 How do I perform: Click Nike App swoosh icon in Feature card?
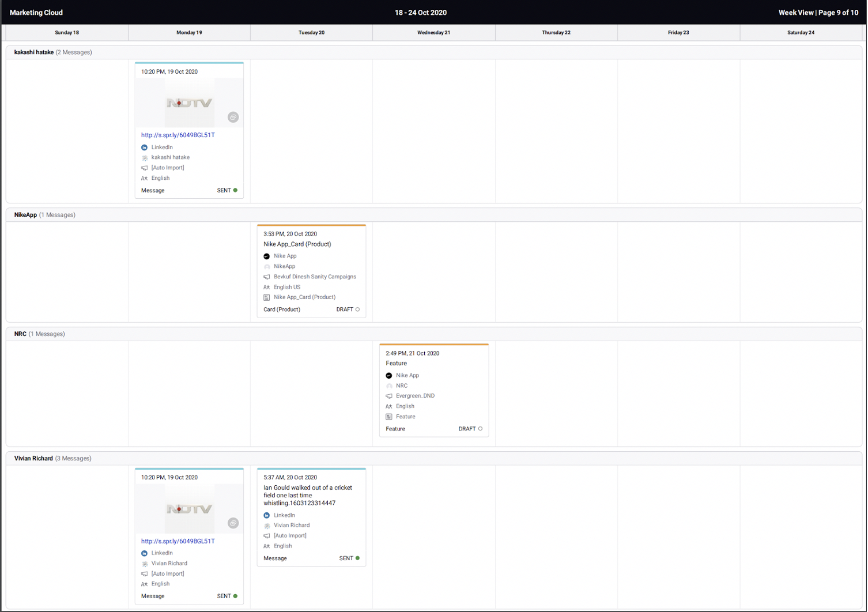pyautogui.click(x=389, y=376)
